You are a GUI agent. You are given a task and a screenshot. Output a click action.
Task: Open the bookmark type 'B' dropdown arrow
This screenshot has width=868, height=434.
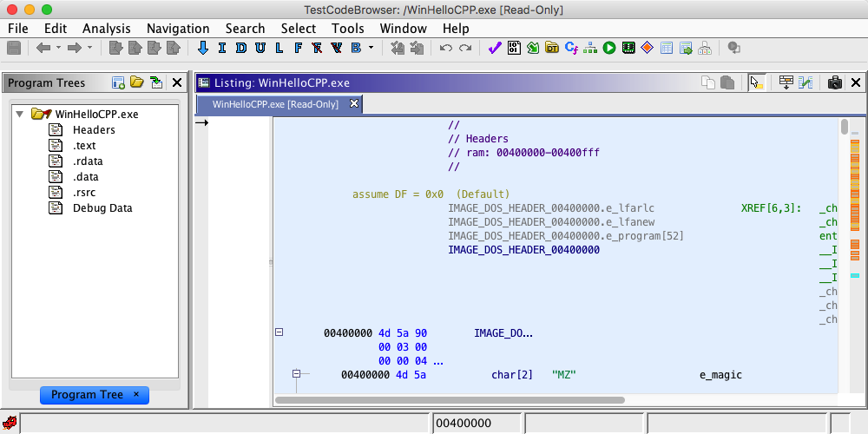point(372,48)
